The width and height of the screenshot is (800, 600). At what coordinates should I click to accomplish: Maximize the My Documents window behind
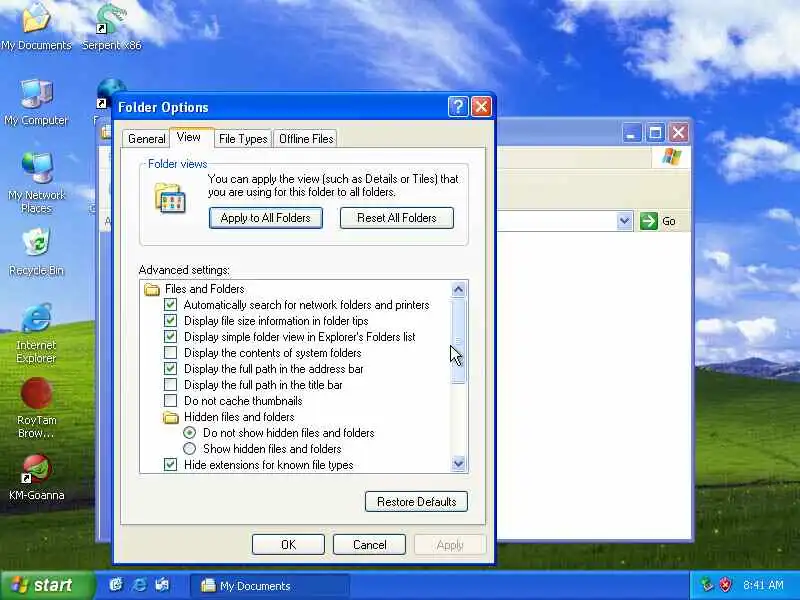655,133
